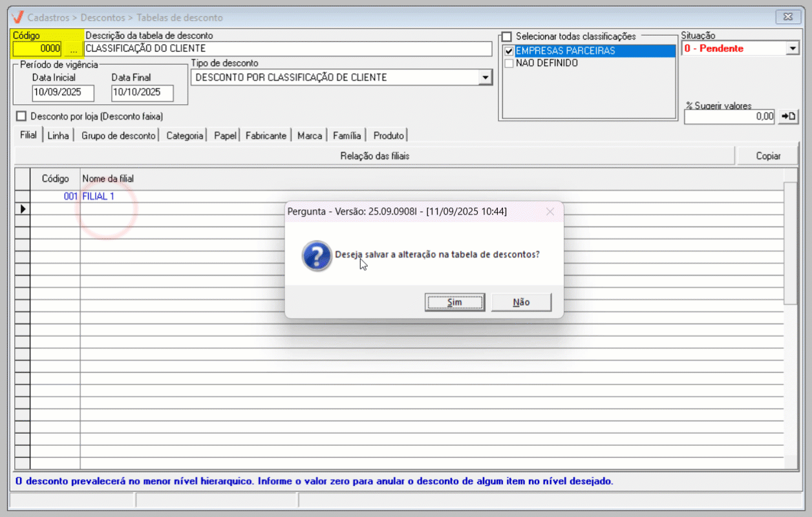Click the Data Inicial date field
Viewport: 812px width, 517px height.
pyautogui.click(x=63, y=93)
